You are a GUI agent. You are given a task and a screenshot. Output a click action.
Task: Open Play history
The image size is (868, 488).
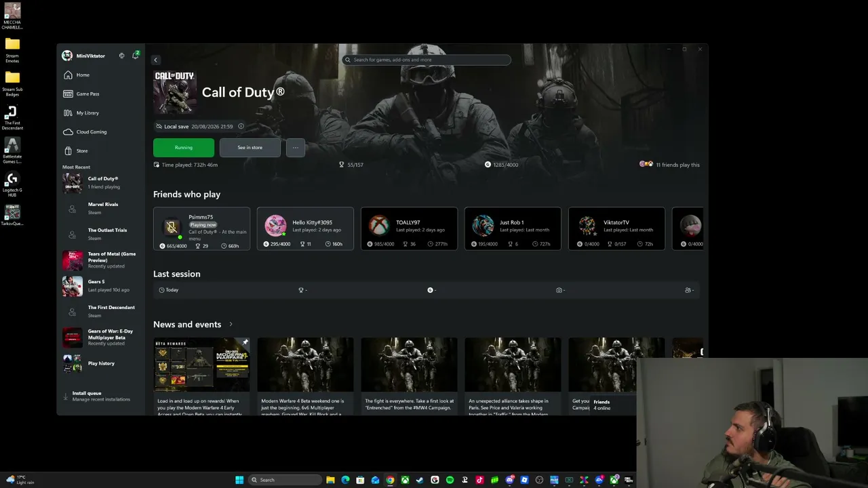point(100,363)
